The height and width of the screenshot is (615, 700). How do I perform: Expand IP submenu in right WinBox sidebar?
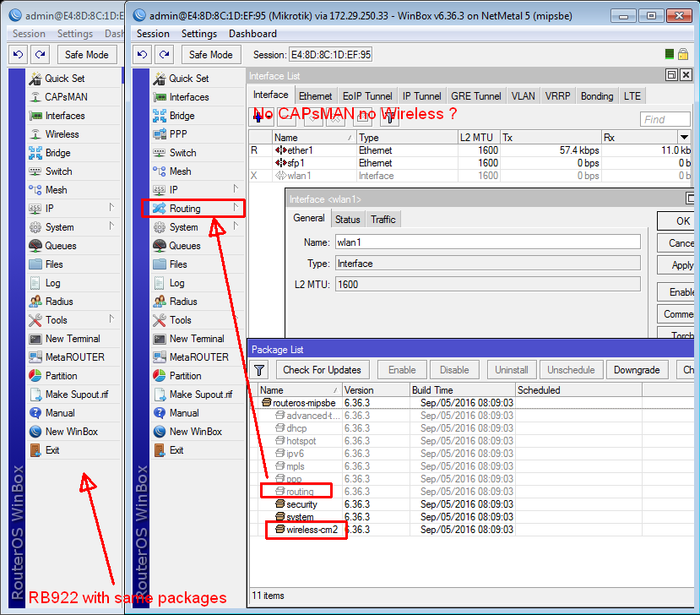236,189
